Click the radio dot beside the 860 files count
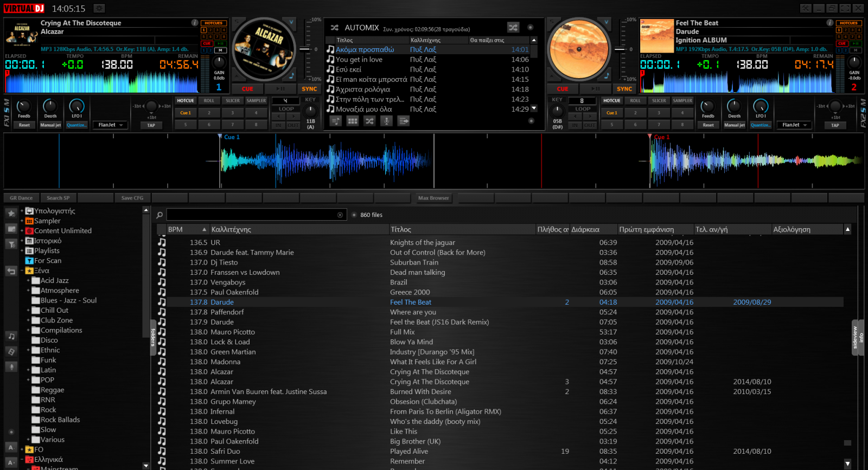The image size is (868, 470). click(354, 215)
